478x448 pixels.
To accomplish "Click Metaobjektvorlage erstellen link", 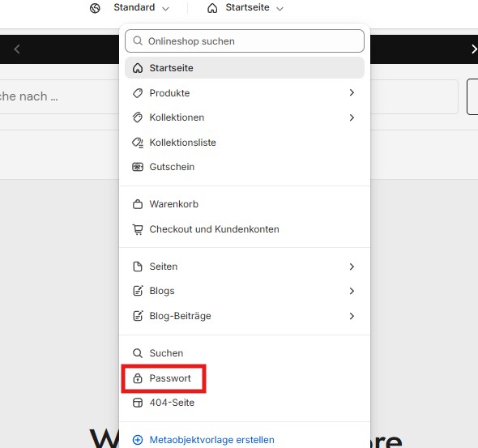I will click(212, 440).
